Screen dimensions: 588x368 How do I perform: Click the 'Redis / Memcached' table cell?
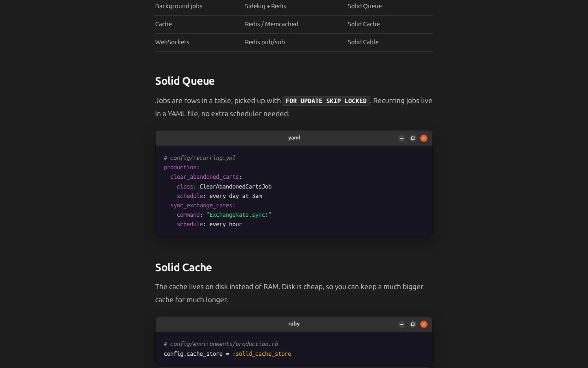pos(272,24)
